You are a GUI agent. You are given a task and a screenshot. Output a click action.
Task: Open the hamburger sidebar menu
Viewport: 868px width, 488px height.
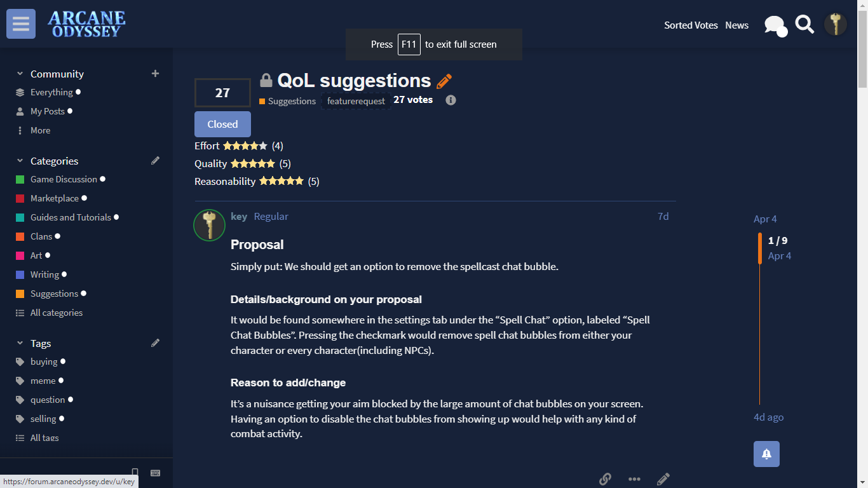coord(21,24)
